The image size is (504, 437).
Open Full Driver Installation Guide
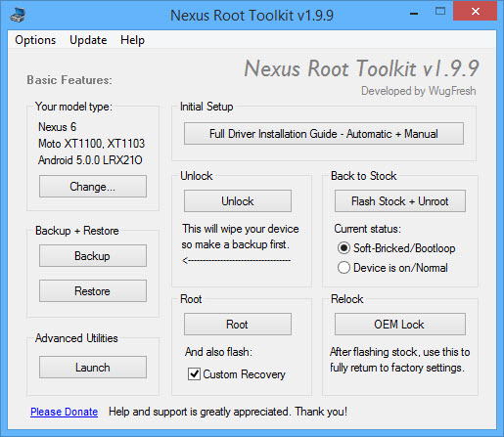point(324,134)
